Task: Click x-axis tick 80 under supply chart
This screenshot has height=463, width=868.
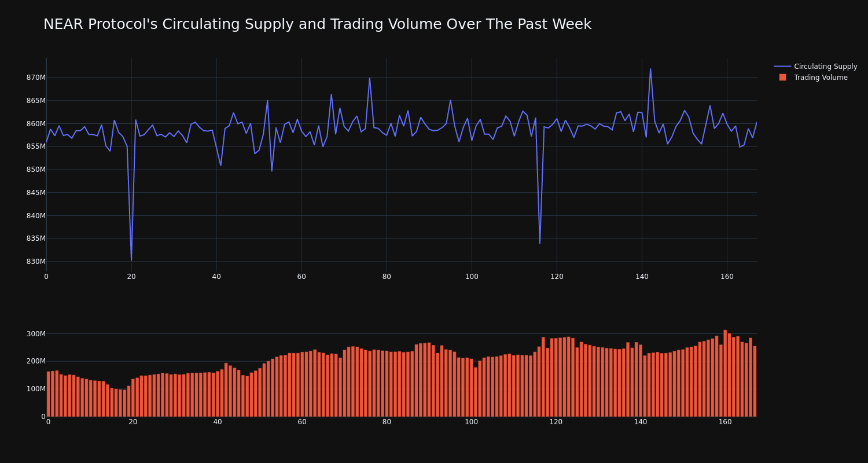Action: (x=387, y=277)
